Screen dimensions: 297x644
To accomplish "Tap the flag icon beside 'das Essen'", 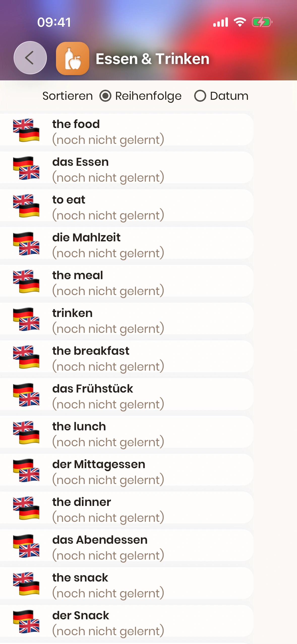I will click(26, 168).
